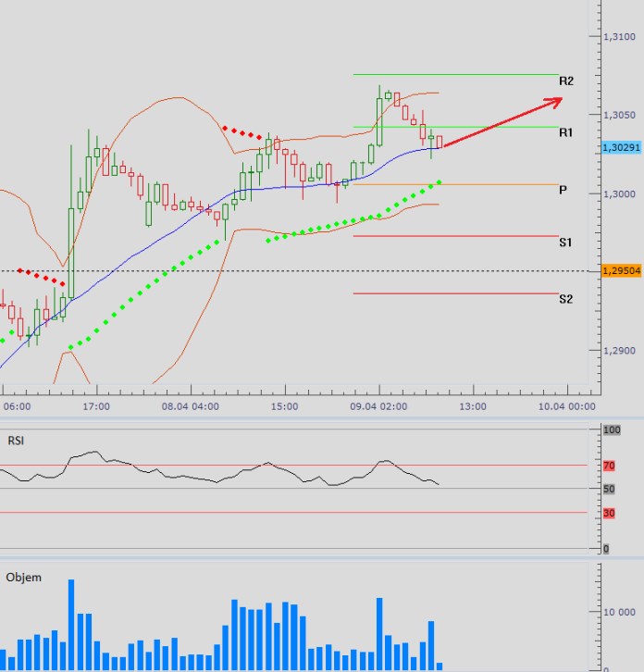Select the RSI 50 midline level marker
Screen dimensions: 644x672
coord(607,489)
